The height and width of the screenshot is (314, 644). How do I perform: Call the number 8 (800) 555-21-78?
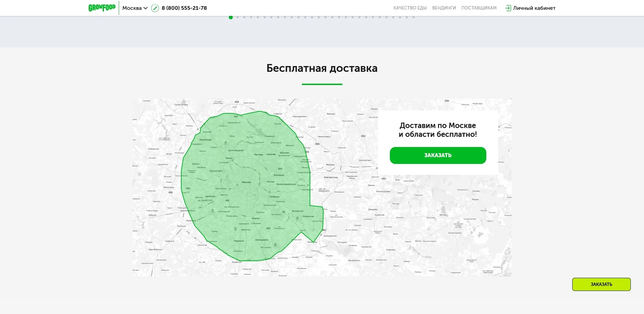pyautogui.click(x=184, y=8)
